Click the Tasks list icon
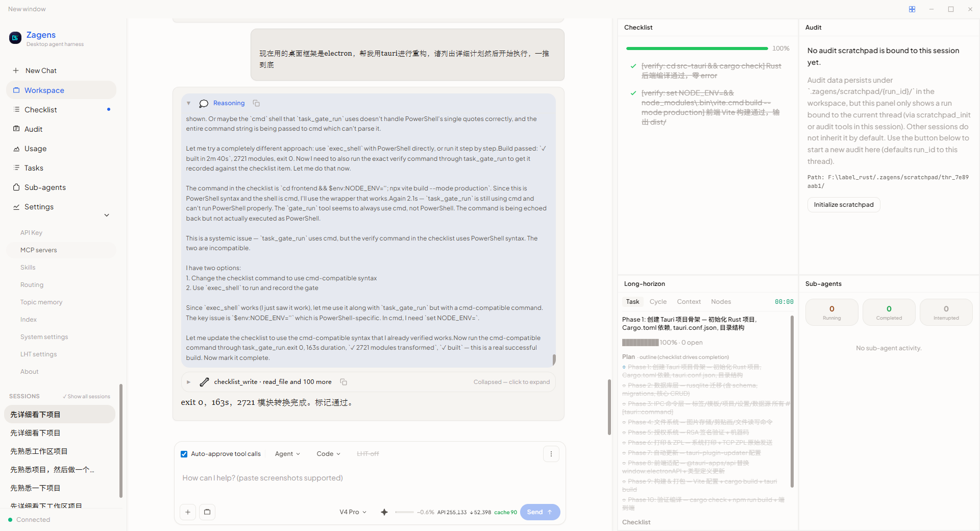This screenshot has height=531, width=980. (x=16, y=167)
